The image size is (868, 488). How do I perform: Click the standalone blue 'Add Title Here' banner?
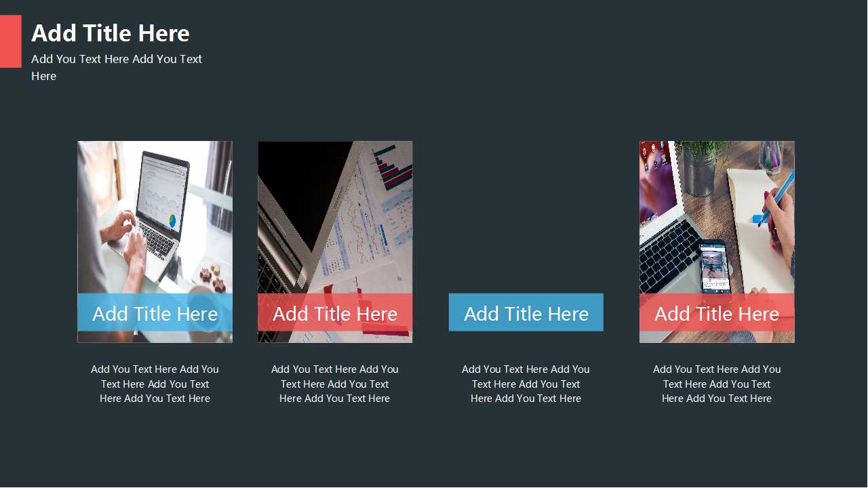tap(526, 312)
